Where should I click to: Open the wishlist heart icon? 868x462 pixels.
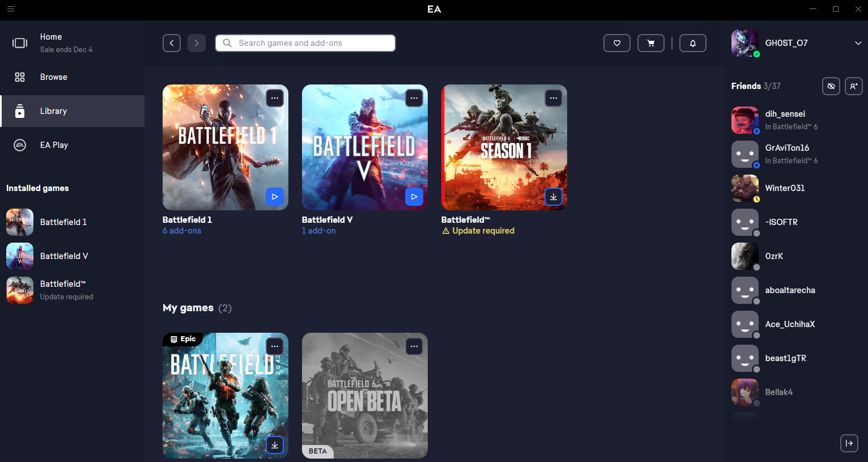pos(617,43)
